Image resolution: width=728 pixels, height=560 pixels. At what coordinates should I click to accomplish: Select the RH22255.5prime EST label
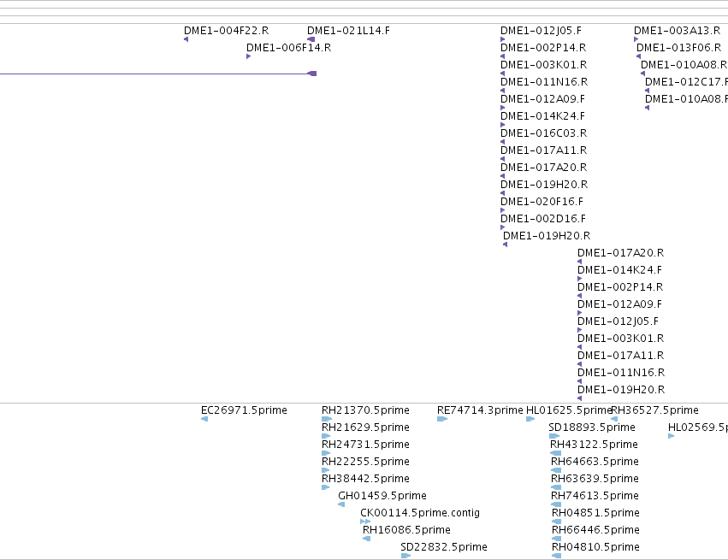point(365,462)
